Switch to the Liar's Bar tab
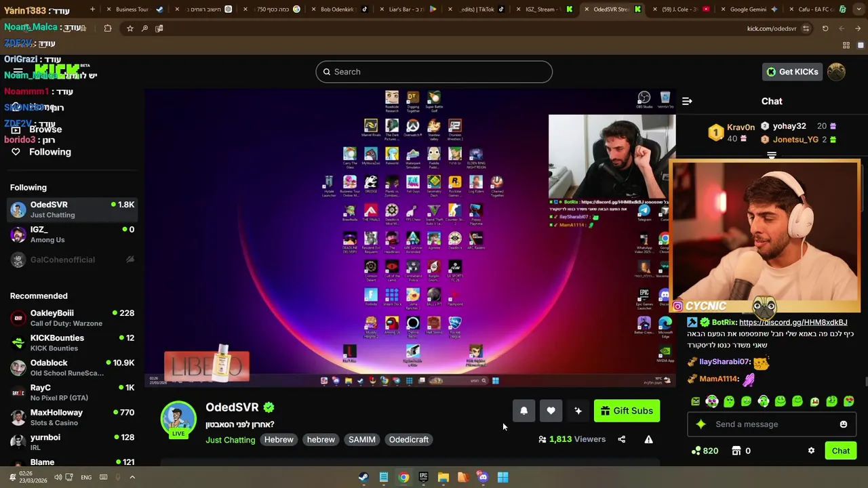Screen dimensions: 868x488 coord(407,9)
